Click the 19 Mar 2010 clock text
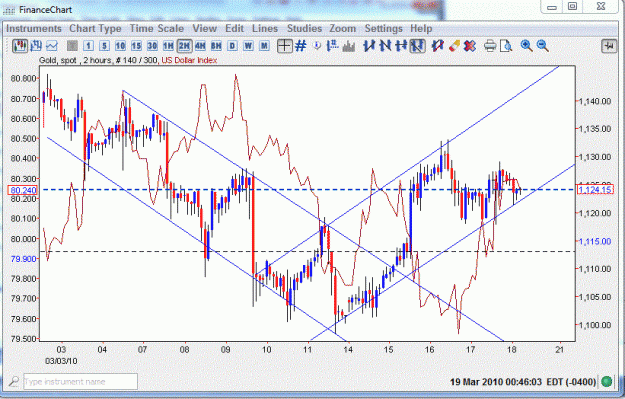 point(523,382)
